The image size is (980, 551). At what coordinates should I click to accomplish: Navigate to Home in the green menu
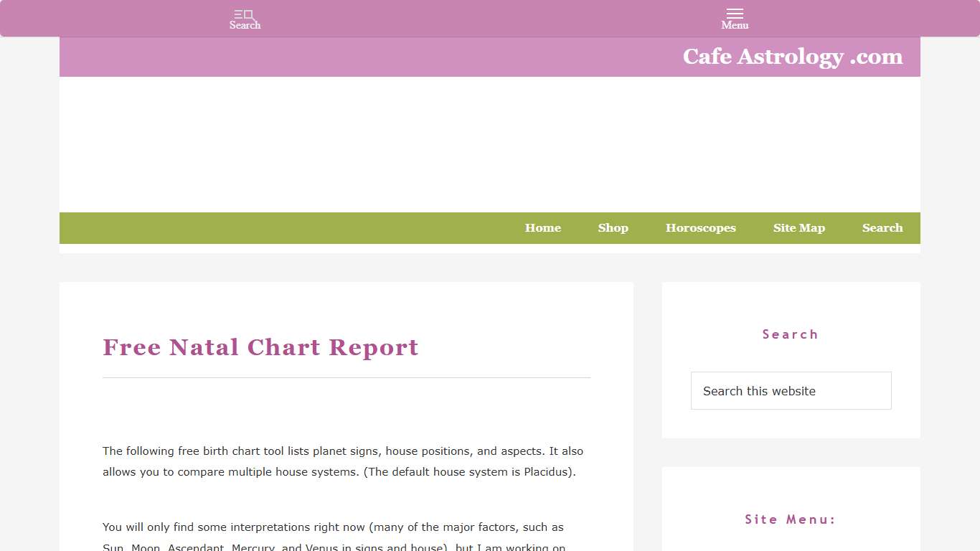tap(542, 227)
